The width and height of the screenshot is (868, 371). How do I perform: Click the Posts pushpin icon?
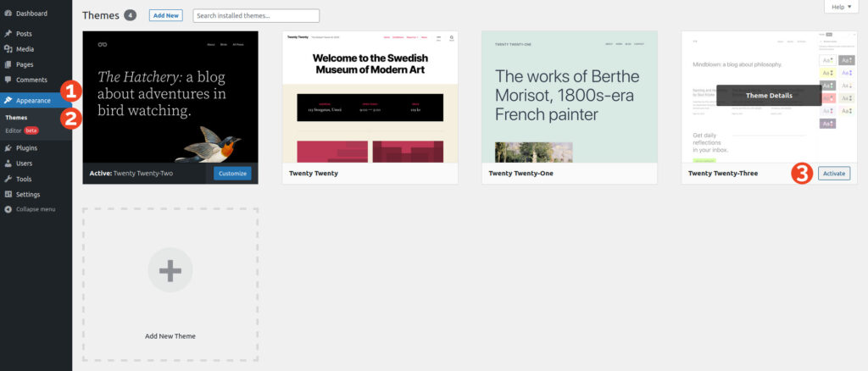click(8, 34)
